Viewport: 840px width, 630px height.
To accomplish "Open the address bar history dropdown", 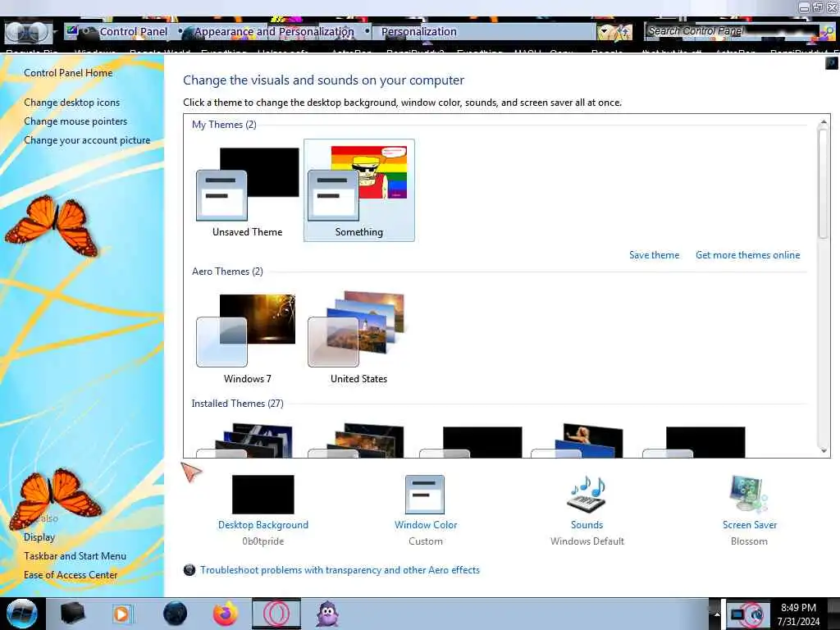I will pos(605,32).
